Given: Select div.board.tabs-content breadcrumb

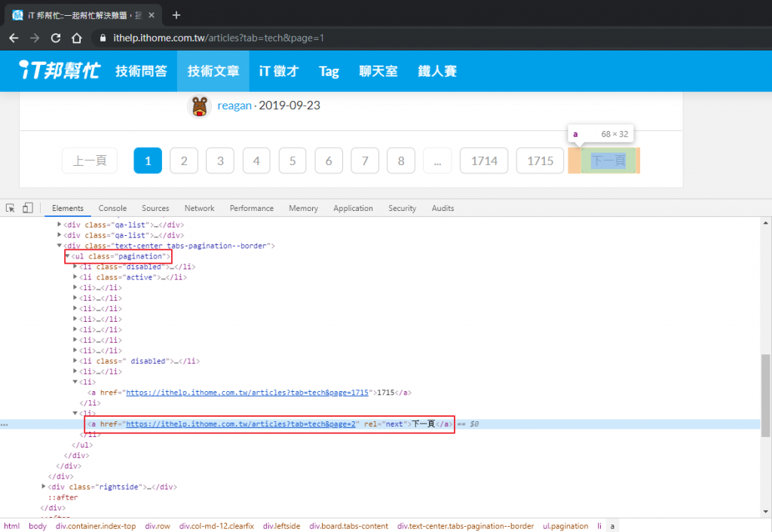Looking at the screenshot, I should click(348, 526).
